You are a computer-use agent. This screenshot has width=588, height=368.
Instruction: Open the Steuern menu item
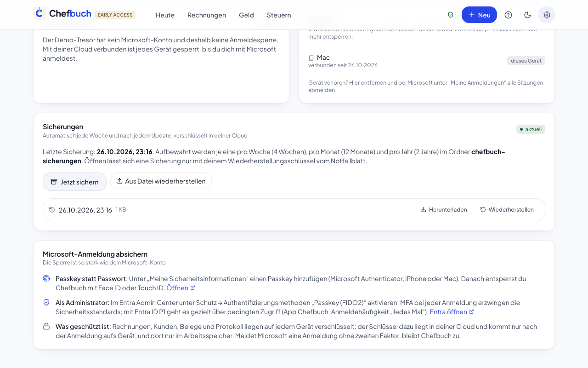click(x=279, y=15)
